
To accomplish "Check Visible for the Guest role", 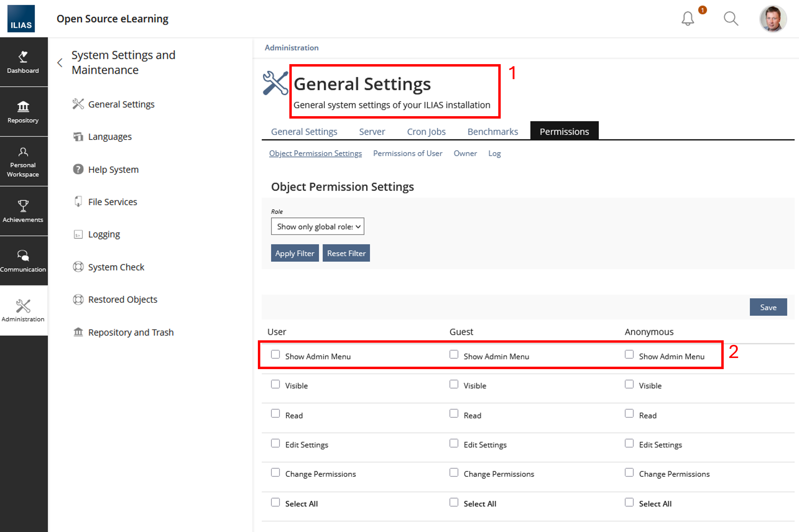I will pos(454,384).
